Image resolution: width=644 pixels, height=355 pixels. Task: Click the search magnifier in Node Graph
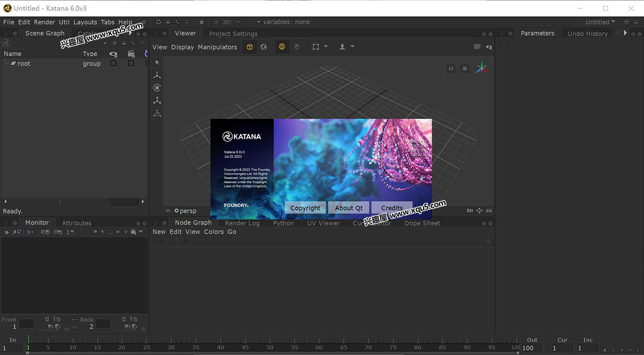[488, 242]
